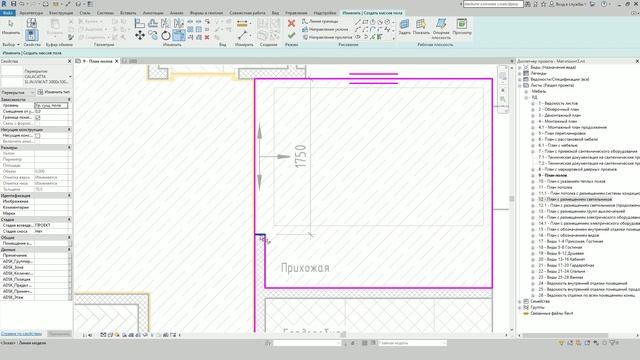This screenshot has width=640, height=360.
Task: Click the Справка по свойствам link
Action: point(21,333)
